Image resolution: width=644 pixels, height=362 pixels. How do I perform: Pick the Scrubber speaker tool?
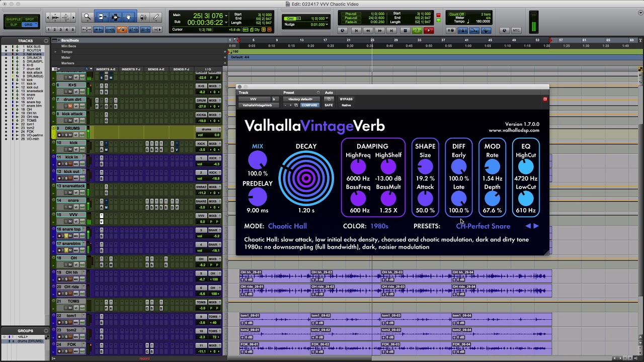point(143,17)
